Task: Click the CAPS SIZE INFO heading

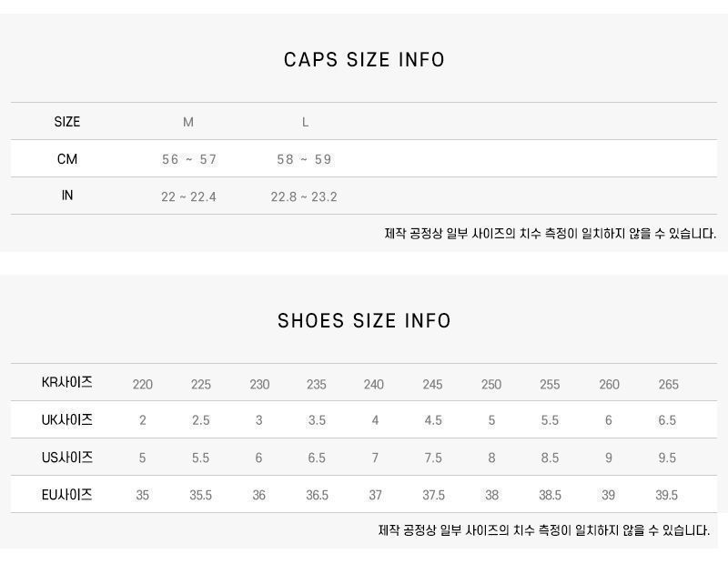Action: [364, 60]
